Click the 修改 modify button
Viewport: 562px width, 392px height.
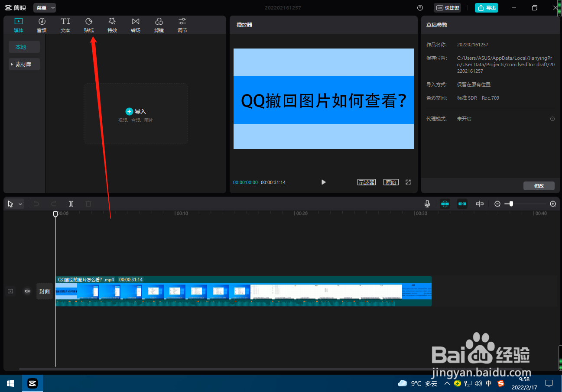tap(539, 186)
